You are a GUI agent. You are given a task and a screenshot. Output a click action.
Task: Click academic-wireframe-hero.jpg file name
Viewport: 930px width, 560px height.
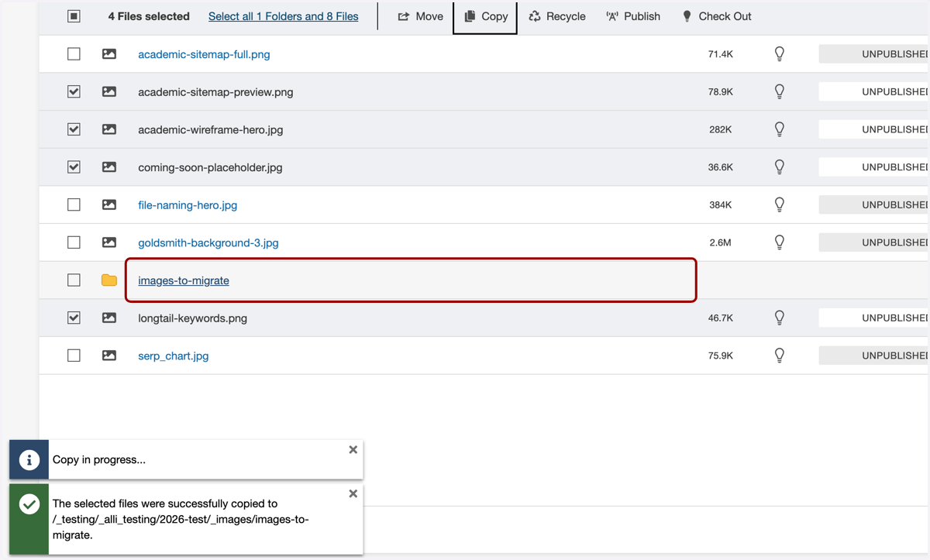coord(211,130)
